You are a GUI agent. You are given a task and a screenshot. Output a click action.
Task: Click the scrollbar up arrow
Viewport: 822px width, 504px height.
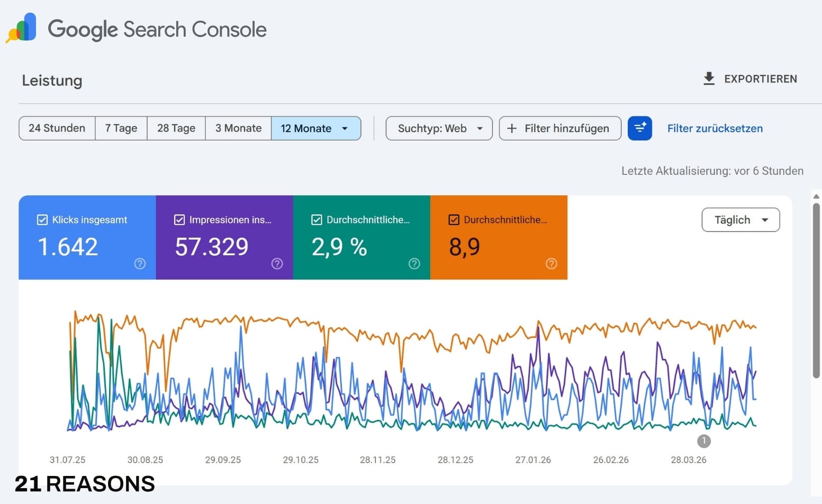[x=816, y=196]
